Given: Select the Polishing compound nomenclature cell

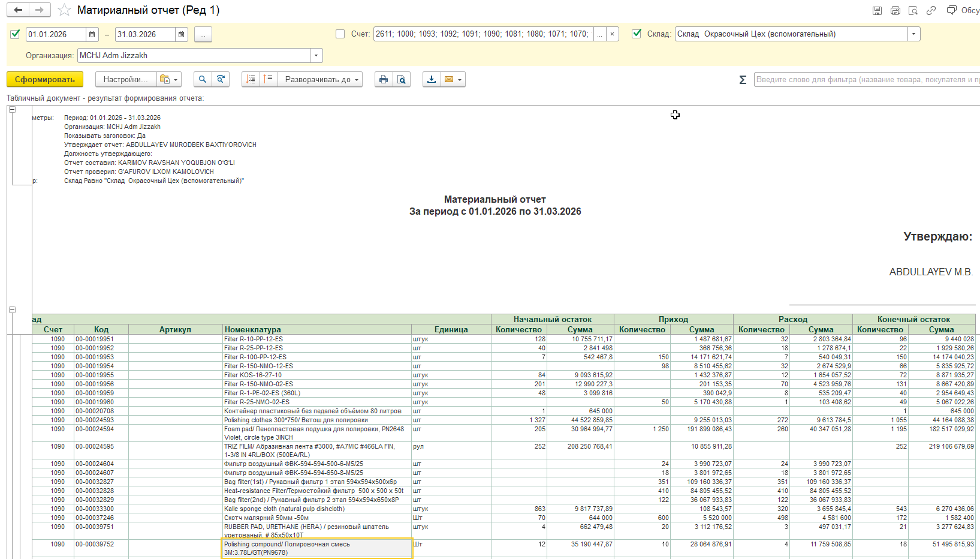Looking at the screenshot, I should 317,548.
